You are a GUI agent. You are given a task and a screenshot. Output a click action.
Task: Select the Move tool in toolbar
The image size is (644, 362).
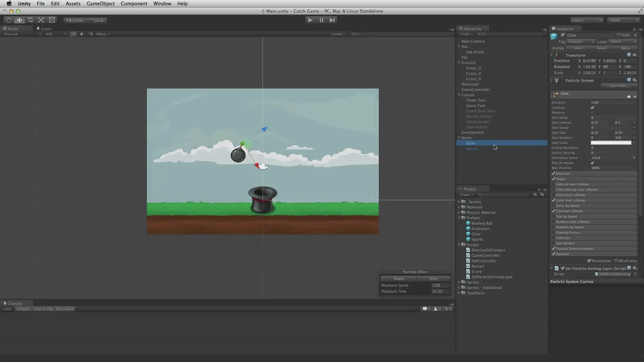pos(19,20)
